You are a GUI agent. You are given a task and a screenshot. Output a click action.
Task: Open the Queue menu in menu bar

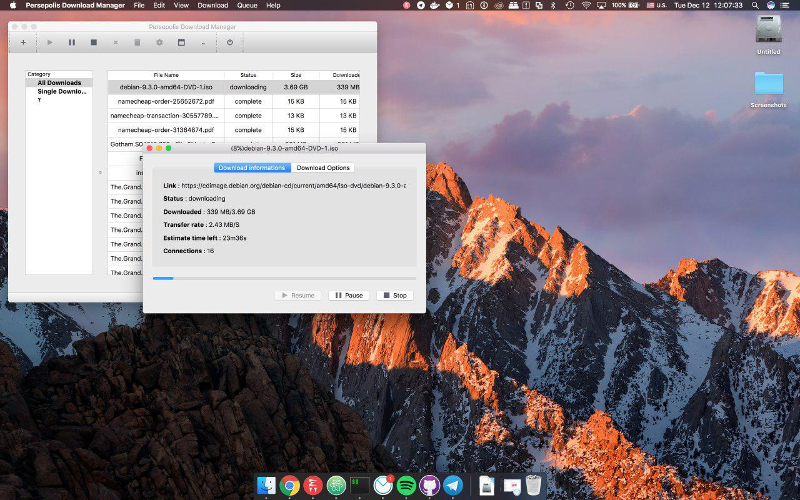pos(246,6)
